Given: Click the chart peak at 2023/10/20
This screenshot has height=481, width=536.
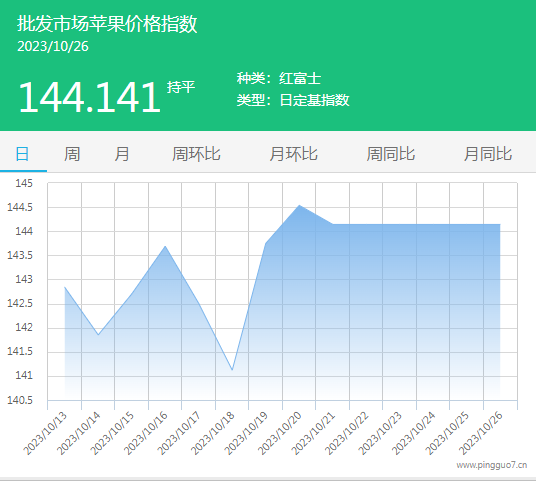Looking at the screenshot, I should click(x=299, y=205).
